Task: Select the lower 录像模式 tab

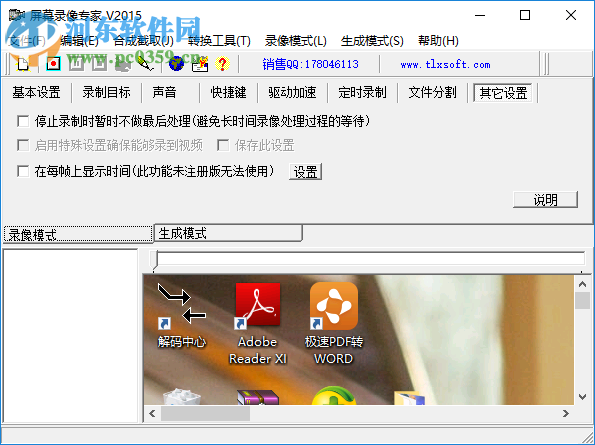Action: coord(78,234)
